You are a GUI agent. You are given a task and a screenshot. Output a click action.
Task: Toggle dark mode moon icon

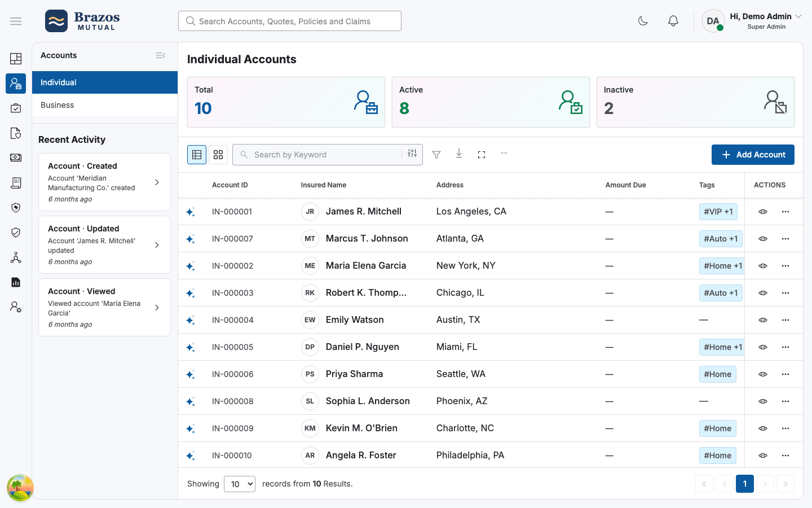643,21
